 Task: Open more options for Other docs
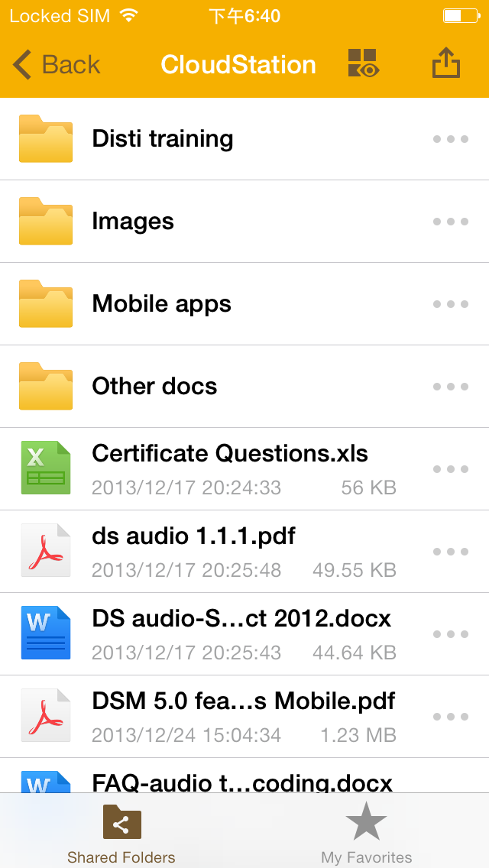451,387
